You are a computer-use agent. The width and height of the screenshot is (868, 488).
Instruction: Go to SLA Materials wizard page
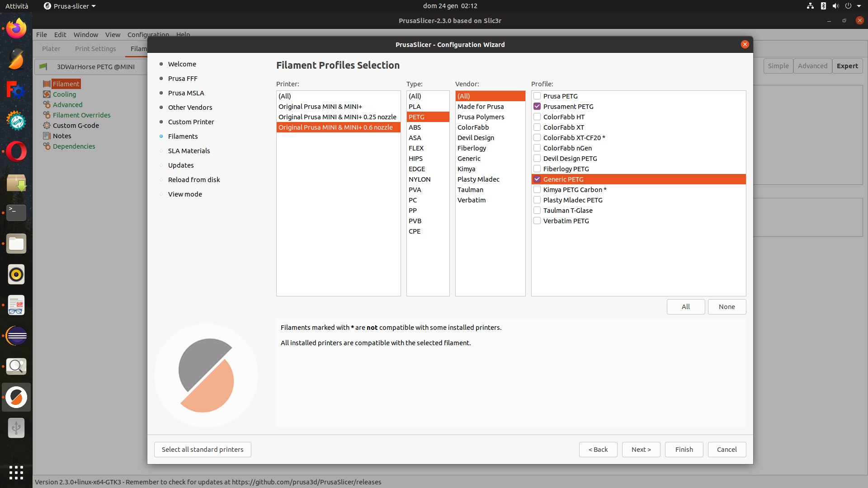pyautogui.click(x=189, y=150)
